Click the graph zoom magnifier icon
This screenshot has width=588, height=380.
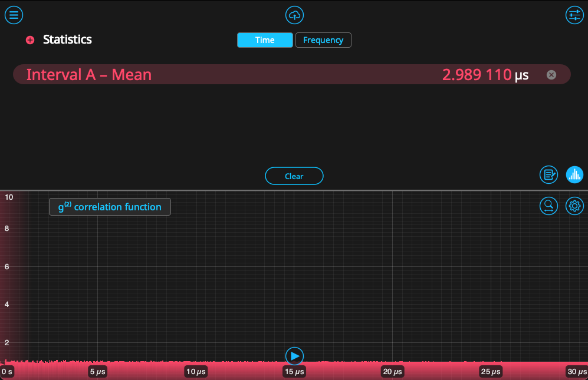click(x=548, y=206)
